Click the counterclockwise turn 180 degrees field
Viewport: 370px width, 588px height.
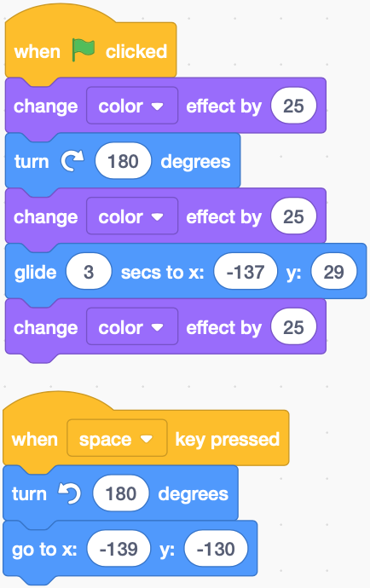(x=121, y=493)
